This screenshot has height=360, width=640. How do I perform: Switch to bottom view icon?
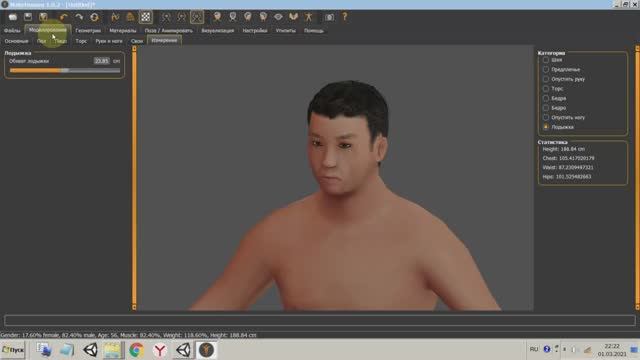[293, 17]
